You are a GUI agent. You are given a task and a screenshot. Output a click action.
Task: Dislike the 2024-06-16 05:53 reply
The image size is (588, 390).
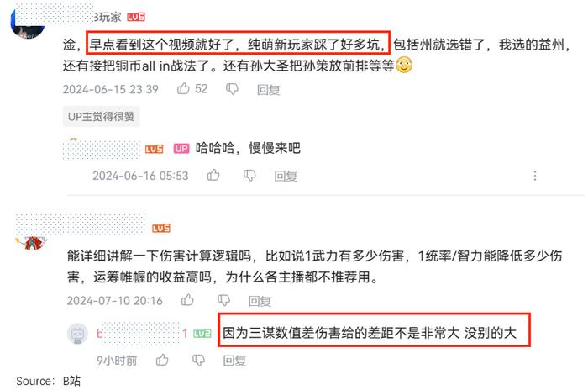249,176
